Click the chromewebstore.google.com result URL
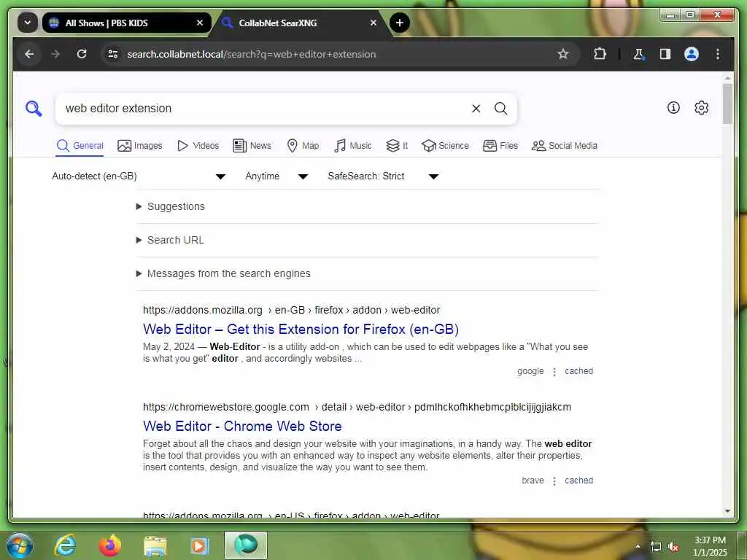 pos(357,407)
